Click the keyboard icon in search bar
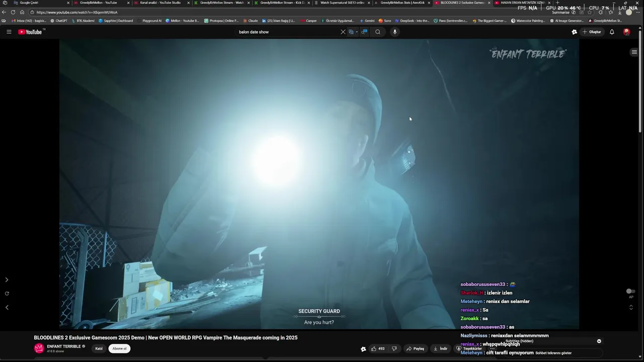This screenshot has height=362, width=644. coord(351,32)
